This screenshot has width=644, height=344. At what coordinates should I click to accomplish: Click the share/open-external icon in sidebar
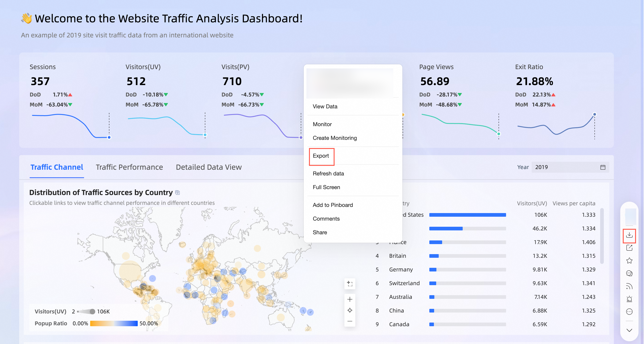click(x=629, y=248)
